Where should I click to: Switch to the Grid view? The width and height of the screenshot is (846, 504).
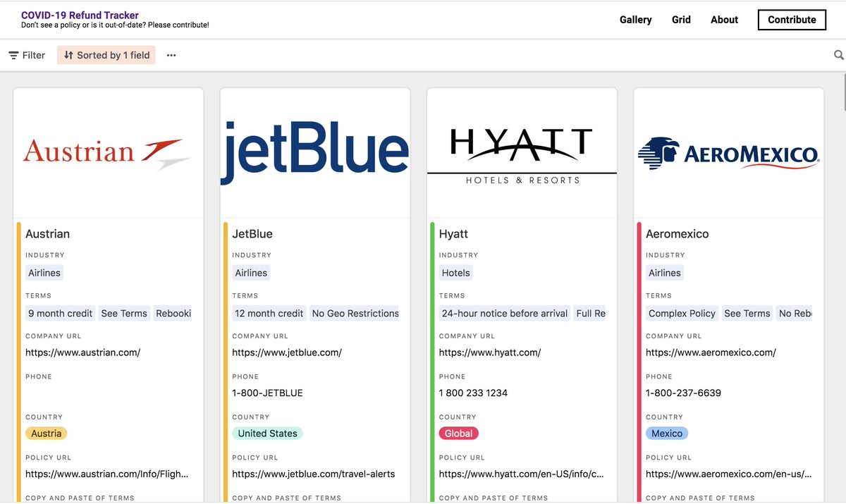point(681,20)
